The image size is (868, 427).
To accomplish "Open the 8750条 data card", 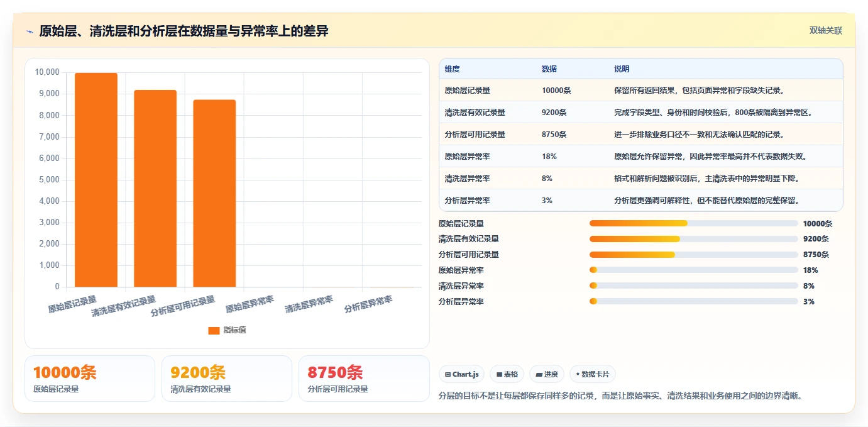I will (x=364, y=379).
